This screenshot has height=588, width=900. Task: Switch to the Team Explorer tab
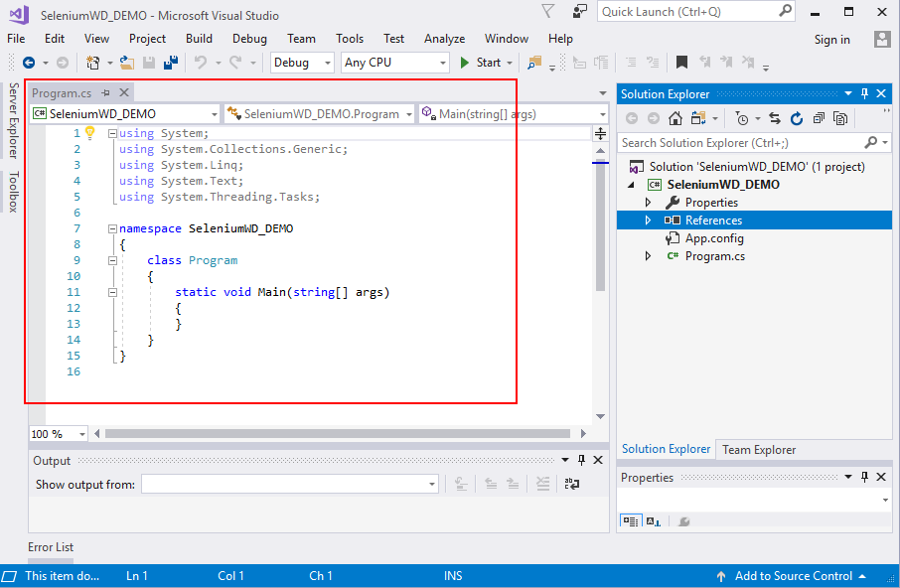tap(759, 450)
